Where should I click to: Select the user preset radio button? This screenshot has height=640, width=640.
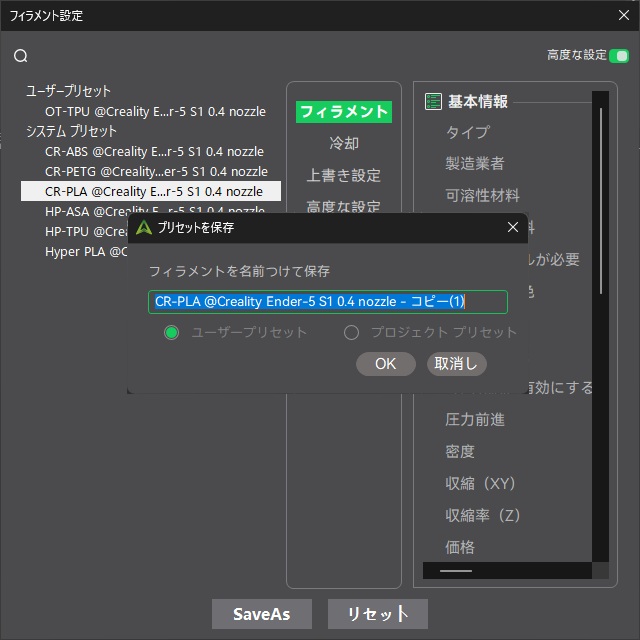pyautogui.click(x=171, y=332)
